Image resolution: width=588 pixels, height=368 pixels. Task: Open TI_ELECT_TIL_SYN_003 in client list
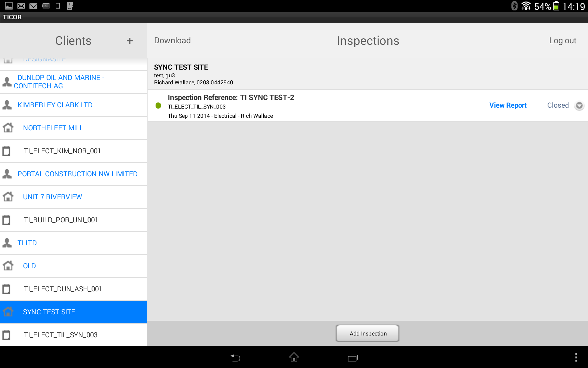(x=61, y=335)
